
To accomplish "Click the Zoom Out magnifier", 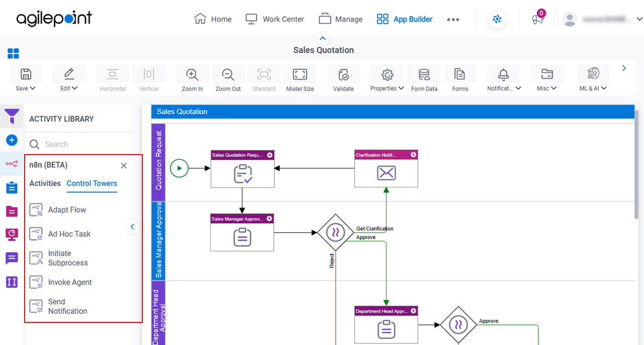I will click(x=228, y=74).
